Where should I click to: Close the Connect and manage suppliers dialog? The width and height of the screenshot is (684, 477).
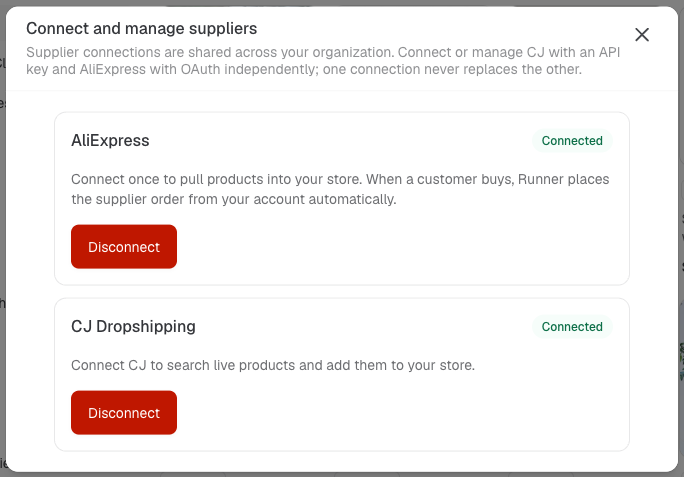coord(642,35)
